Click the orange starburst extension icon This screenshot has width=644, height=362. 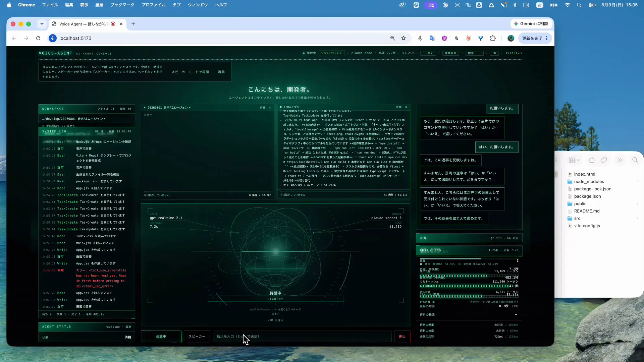point(469,38)
